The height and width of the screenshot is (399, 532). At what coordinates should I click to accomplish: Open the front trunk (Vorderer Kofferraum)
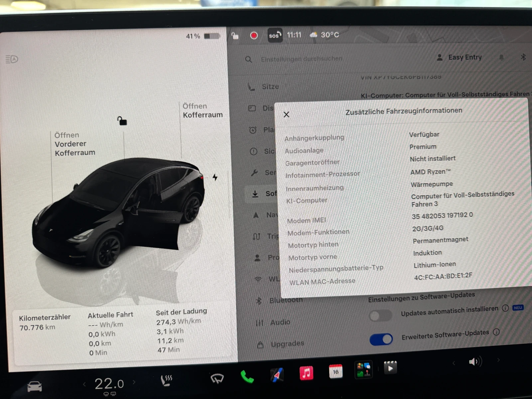tap(75, 144)
